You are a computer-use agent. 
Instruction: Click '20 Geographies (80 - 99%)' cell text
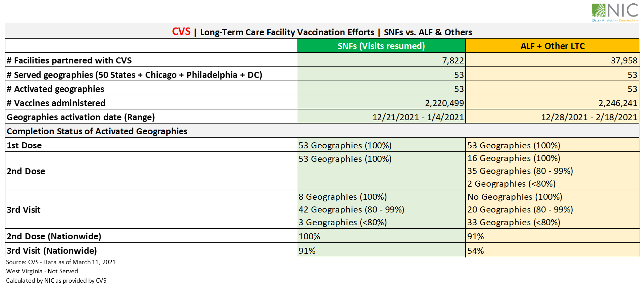pos(520,209)
